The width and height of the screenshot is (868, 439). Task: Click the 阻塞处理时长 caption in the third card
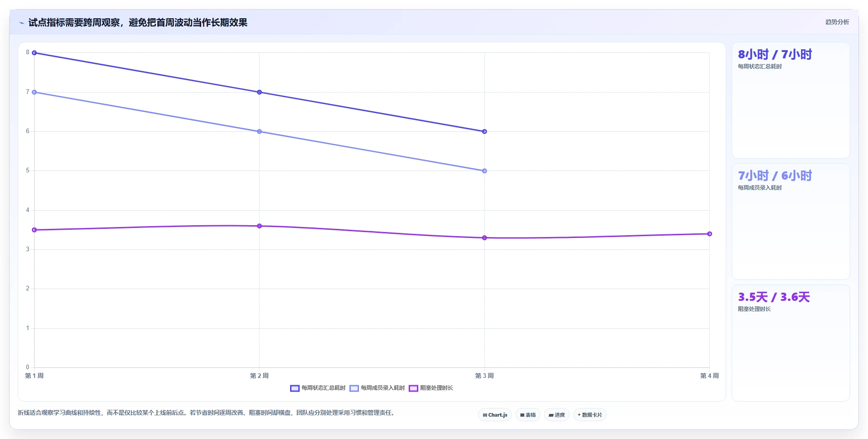(x=754, y=309)
